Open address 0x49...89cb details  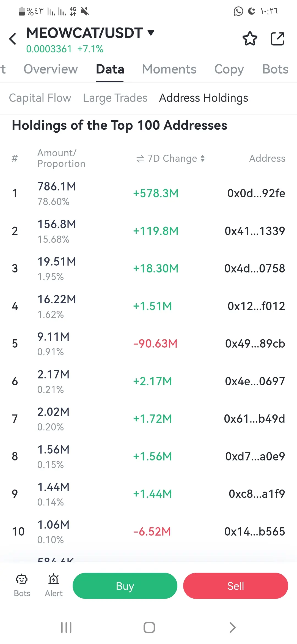coord(255,344)
